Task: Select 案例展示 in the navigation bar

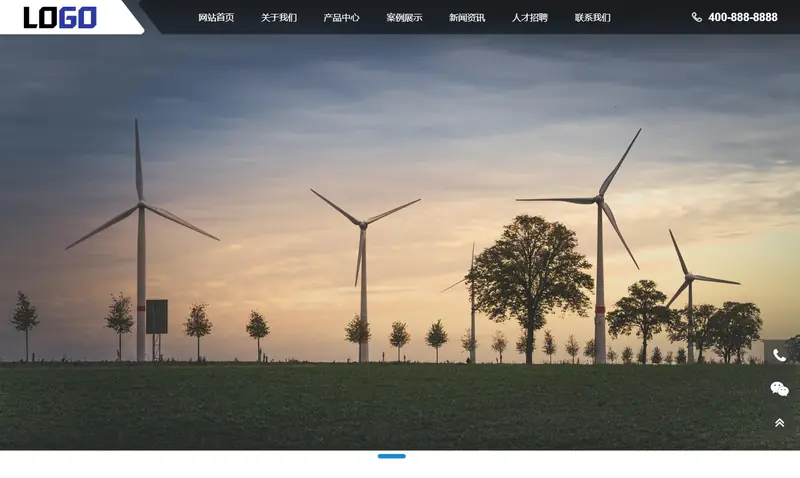Action: (404, 17)
